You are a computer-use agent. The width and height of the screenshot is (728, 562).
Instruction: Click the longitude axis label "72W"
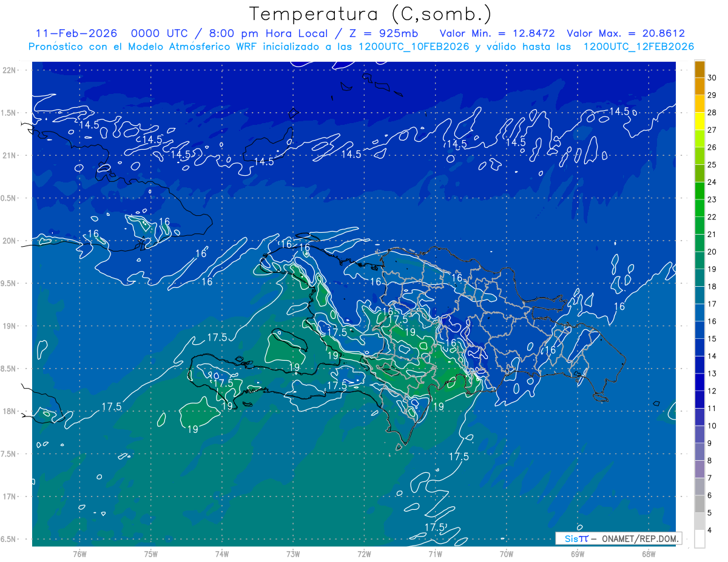pos(364,554)
